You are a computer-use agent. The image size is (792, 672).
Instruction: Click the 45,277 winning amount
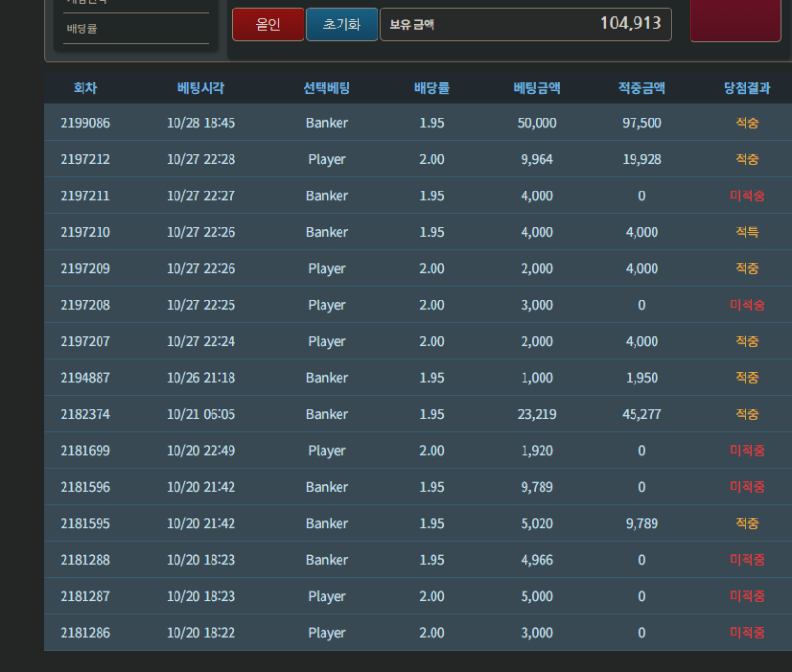point(642,414)
